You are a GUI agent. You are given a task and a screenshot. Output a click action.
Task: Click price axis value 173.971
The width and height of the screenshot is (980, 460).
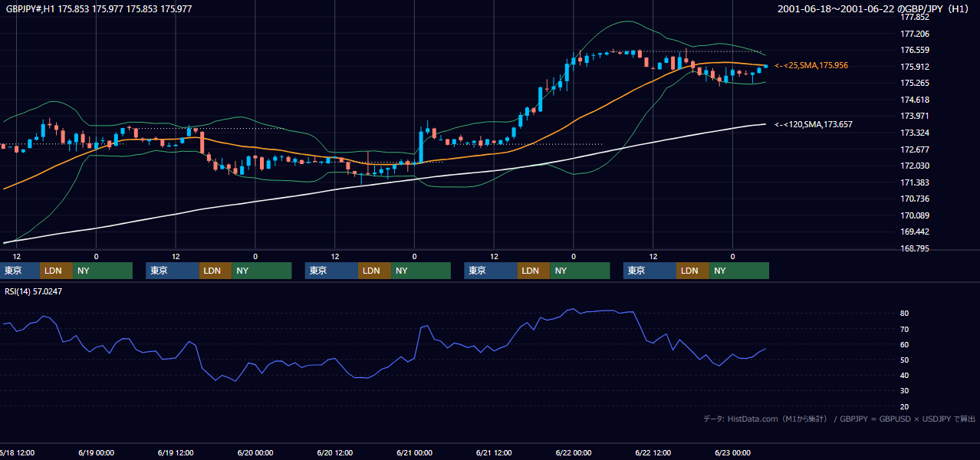pos(914,117)
